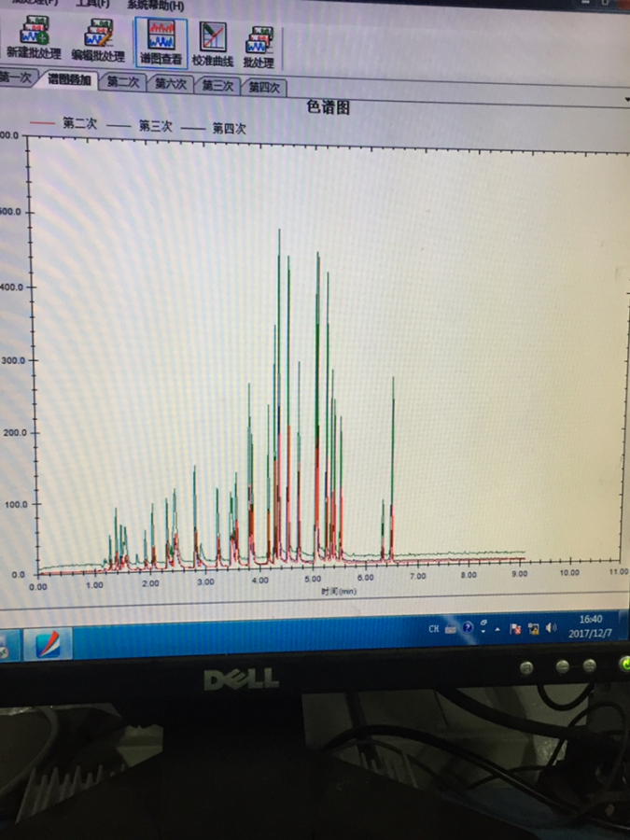The width and height of the screenshot is (630, 840).
Task: Select the 谱图查看 toolbar icon
Action: point(161,43)
